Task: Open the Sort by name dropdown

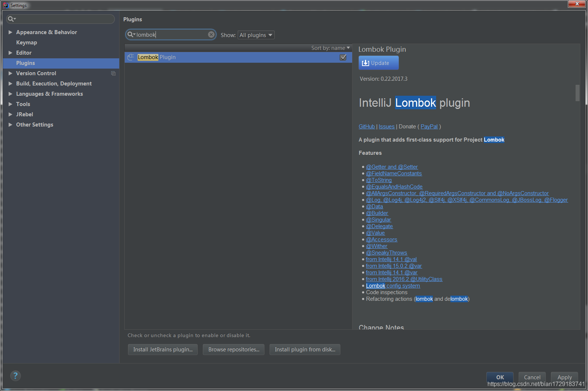Action: 330,48
